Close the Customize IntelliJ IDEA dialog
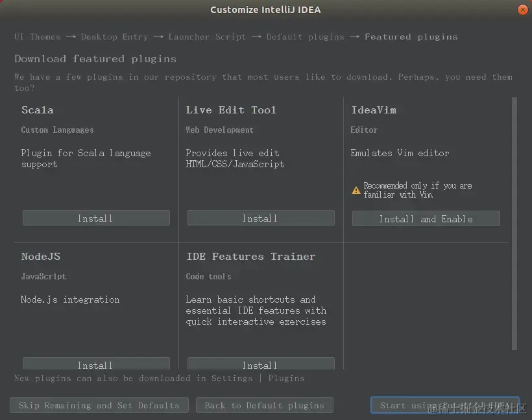The height and width of the screenshot is (420, 532). 522,10
